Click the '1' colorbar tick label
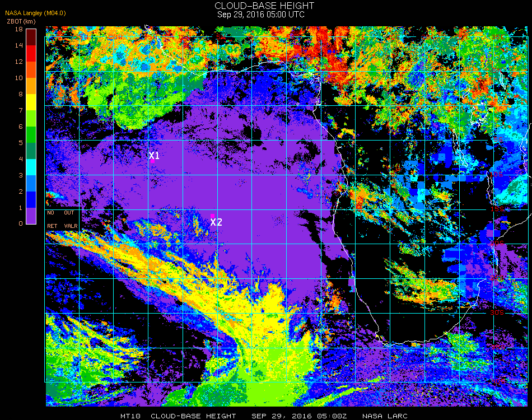This screenshot has width=532, height=420. point(21,208)
